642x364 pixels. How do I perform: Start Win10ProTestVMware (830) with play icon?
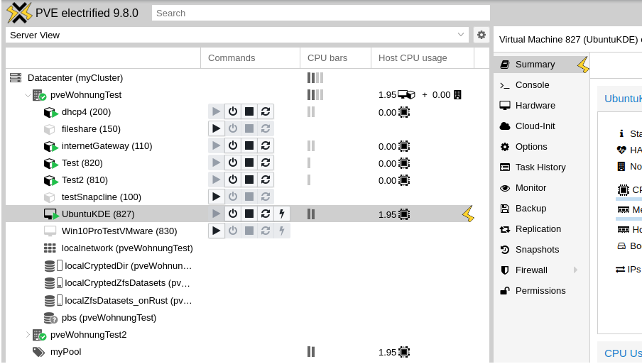point(216,231)
